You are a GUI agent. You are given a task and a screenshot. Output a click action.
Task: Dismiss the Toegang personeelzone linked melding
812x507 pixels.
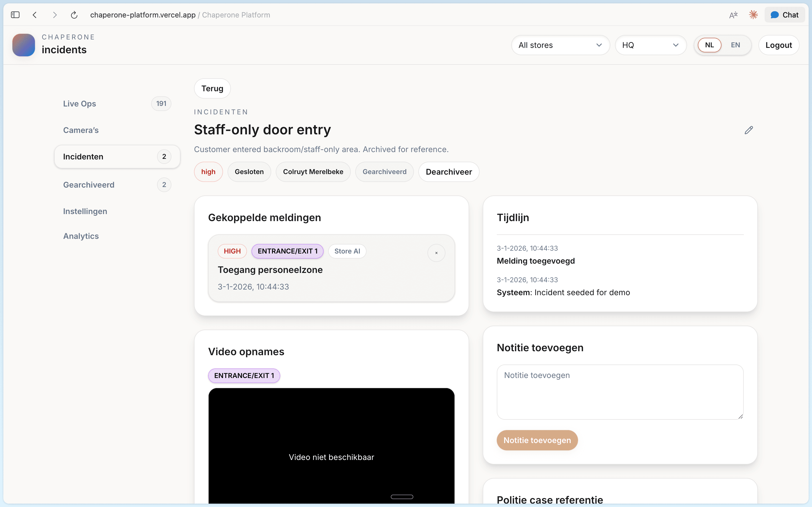pos(436,253)
